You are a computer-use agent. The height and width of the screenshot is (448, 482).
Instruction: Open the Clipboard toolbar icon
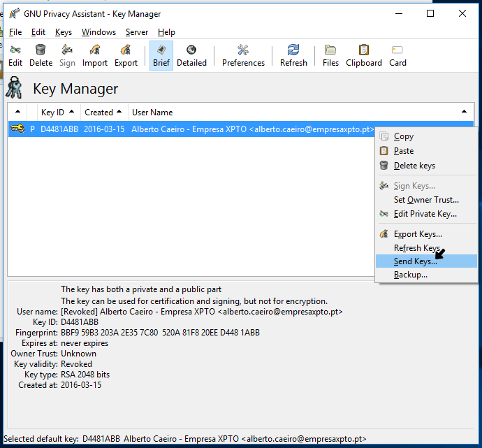pyautogui.click(x=364, y=56)
